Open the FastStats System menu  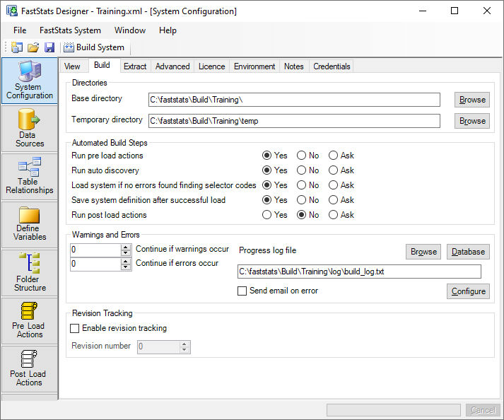click(x=70, y=30)
